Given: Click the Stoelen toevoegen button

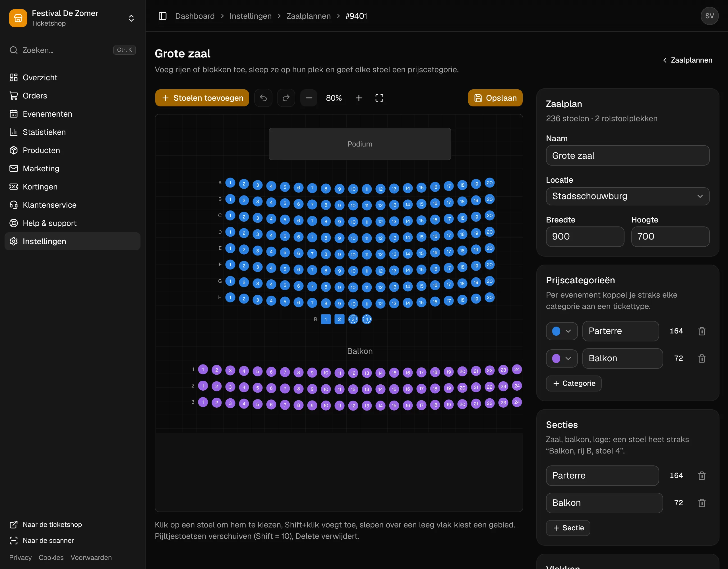Looking at the screenshot, I should pos(202,98).
